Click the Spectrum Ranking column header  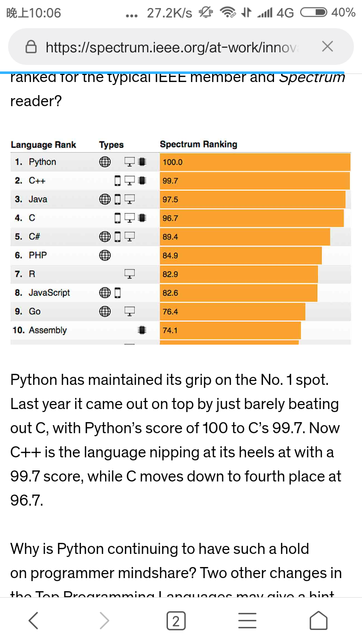(198, 144)
